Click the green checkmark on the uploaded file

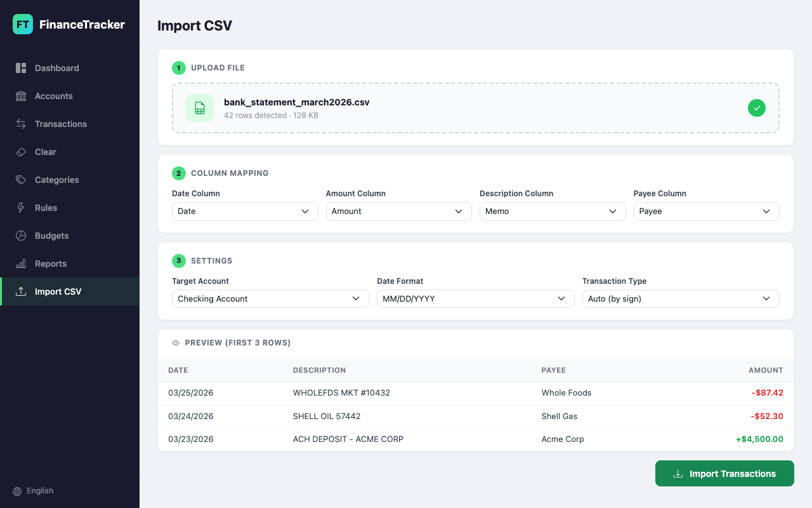(x=756, y=108)
